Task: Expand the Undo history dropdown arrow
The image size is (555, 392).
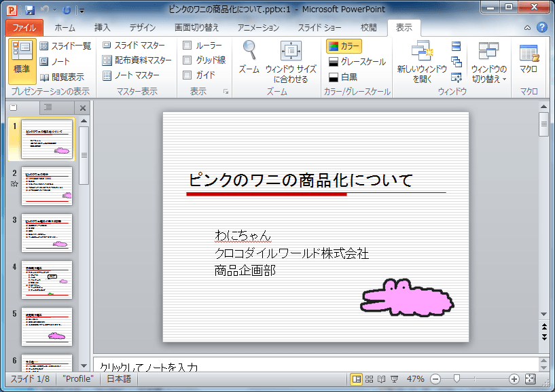Action: click(54, 10)
